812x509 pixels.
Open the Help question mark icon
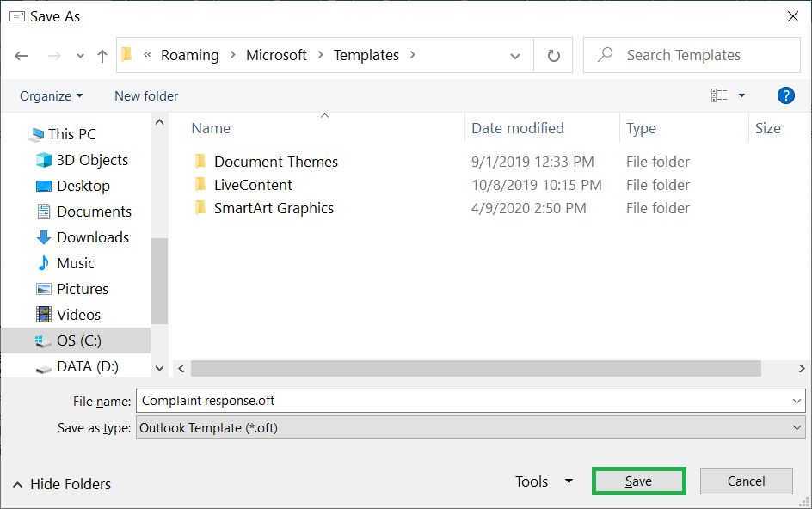click(785, 95)
